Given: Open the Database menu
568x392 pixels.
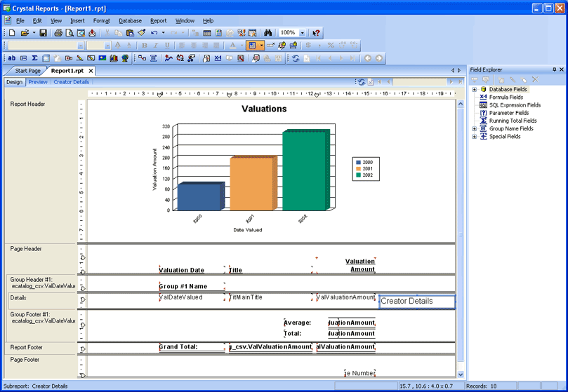Looking at the screenshot, I should tap(130, 21).
